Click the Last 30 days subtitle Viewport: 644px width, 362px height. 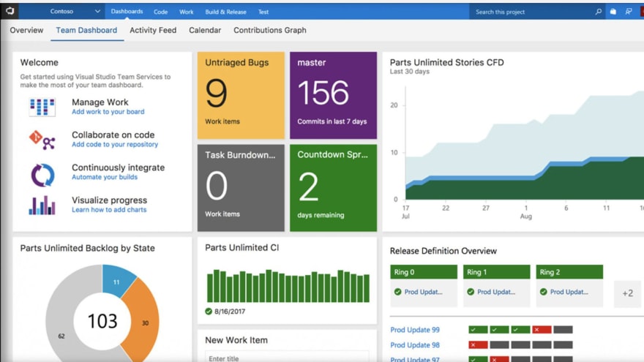tap(410, 72)
